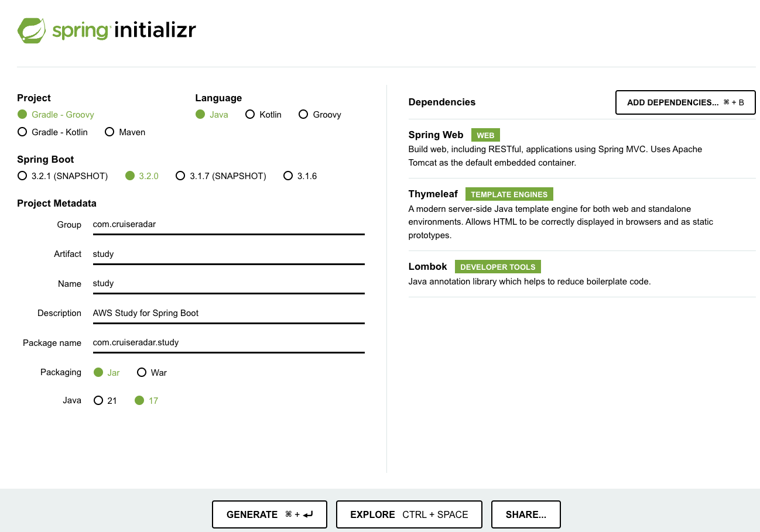Click the Lombok description text
Screen dimensions: 760x532
click(529, 282)
